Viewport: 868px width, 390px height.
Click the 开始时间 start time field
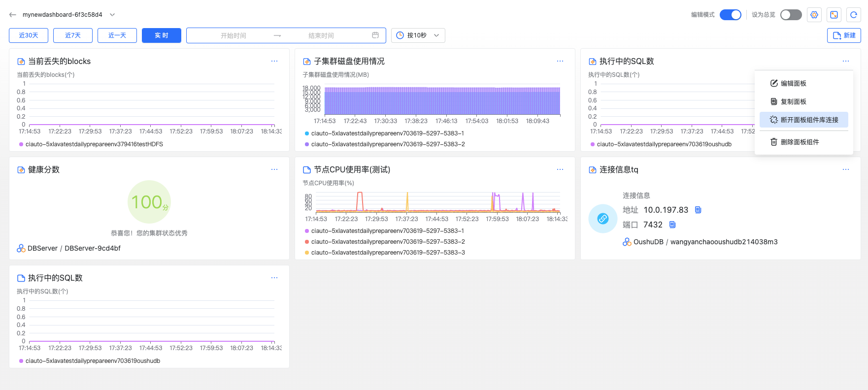coord(234,35)
